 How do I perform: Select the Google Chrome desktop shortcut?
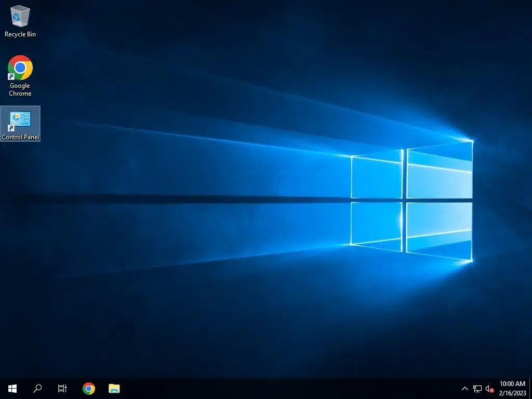20,76
